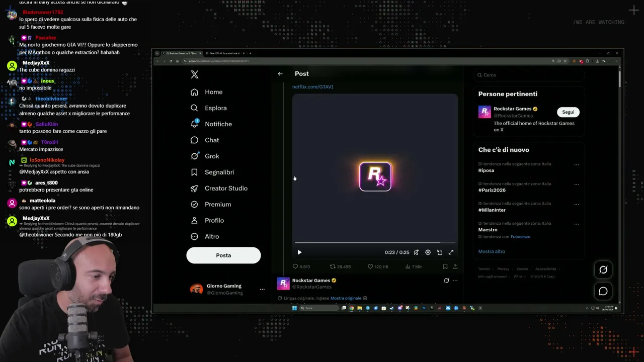Bookmark the post under the video
This screenshot has width=644, height=362.
[445, 267]
